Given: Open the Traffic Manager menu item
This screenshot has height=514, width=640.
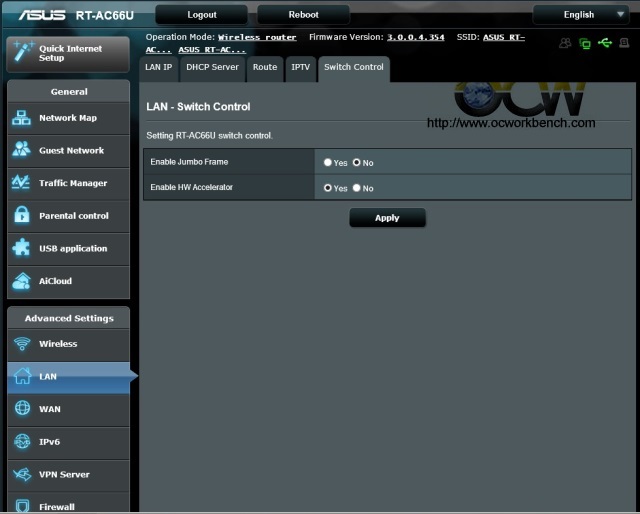Looking at the screenshot, I should tap(69, 184).
